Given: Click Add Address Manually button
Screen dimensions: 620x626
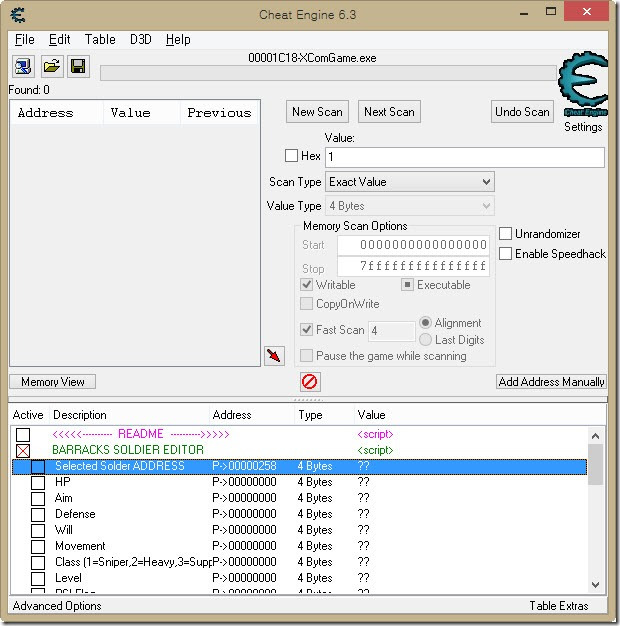Looking at the screenshot, I should [551, 382].
